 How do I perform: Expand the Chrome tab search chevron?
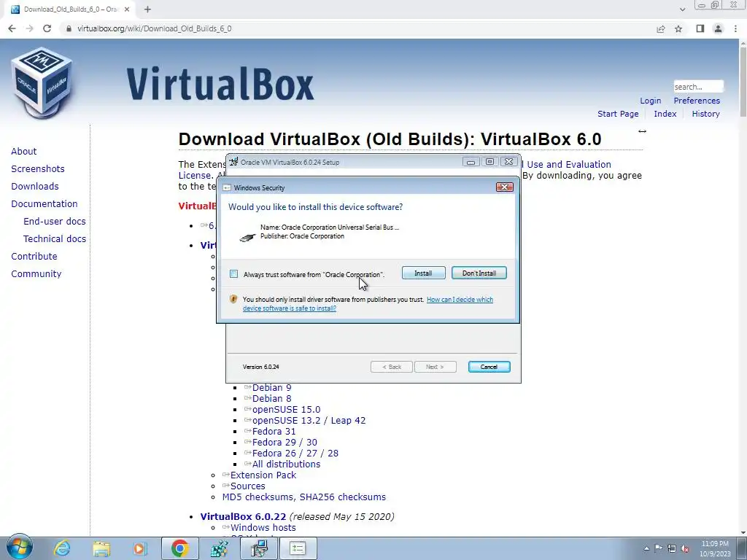(682, 9)
